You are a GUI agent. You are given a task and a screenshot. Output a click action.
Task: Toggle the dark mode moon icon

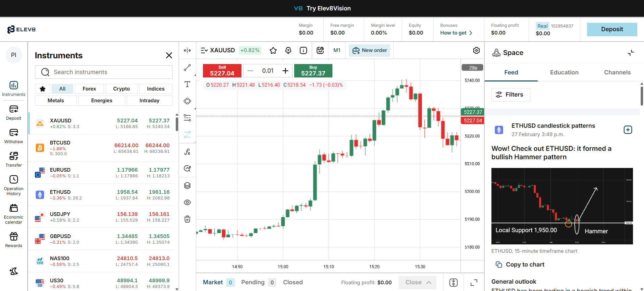click(x=14, y=271)
